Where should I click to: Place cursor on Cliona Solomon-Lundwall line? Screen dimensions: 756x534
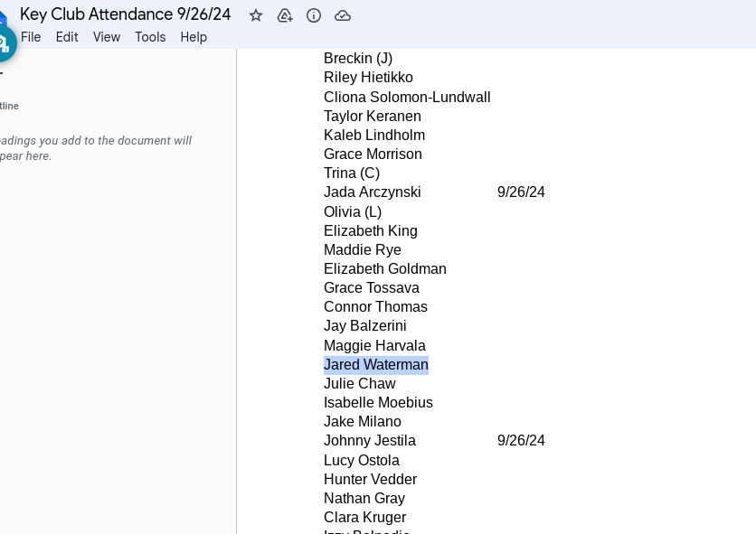pyautogui.click(x=407, y=98)
